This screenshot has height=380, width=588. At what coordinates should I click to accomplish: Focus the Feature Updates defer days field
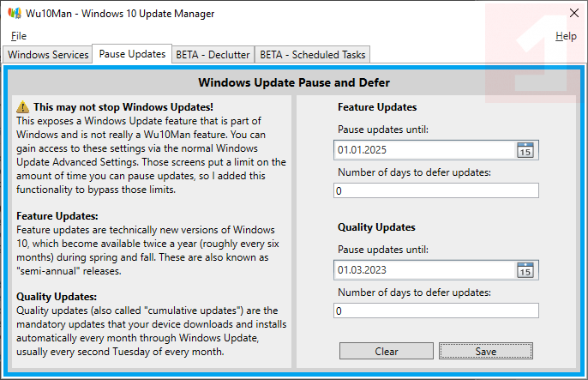(437, 190)
